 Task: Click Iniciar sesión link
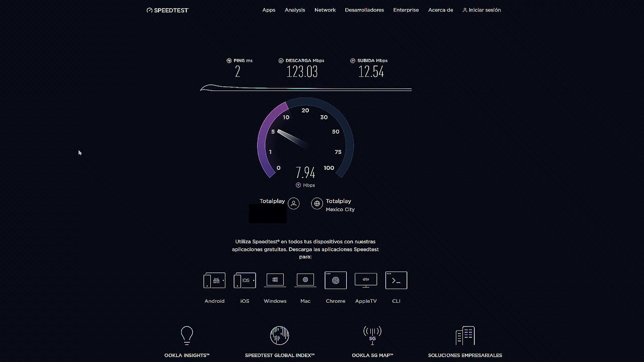(x=481, y=10)
